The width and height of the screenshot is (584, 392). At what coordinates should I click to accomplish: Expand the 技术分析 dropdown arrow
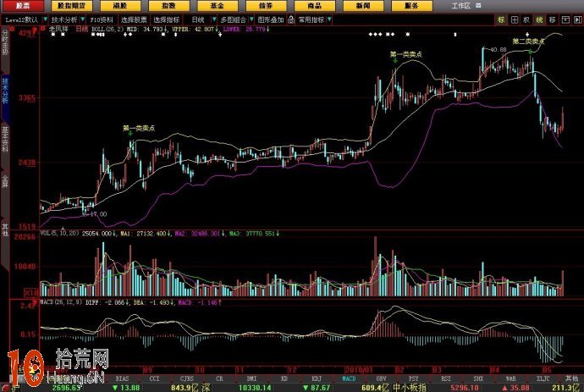tap(83, 19)
